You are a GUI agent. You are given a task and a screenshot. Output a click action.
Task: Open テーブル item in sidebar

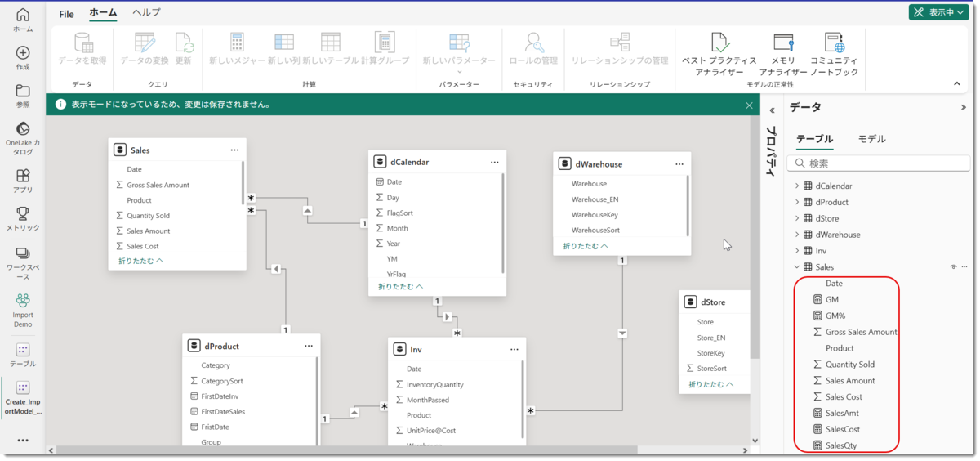23,355
